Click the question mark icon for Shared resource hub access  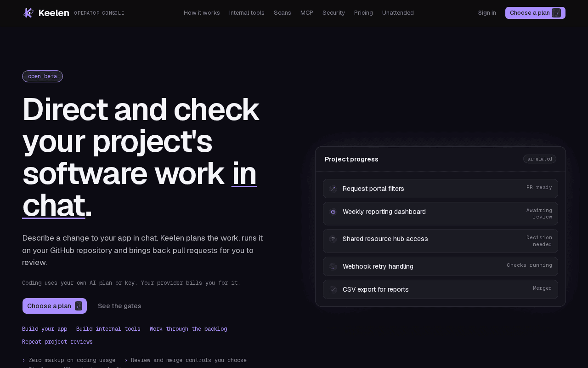coord(333,239)
